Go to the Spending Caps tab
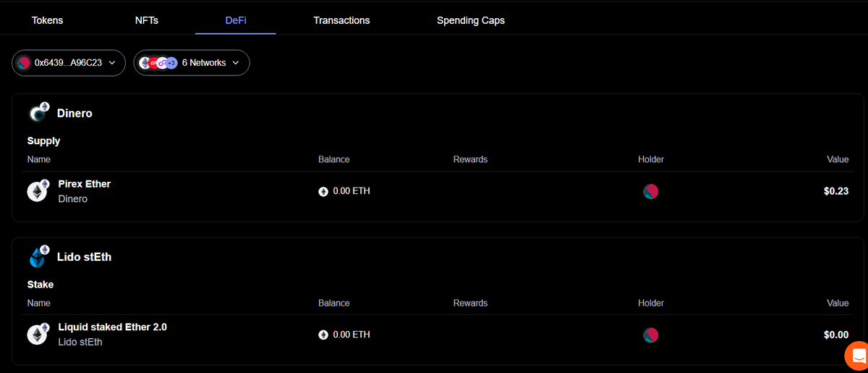This screenshot has width=868, height=373. (471, 20)
